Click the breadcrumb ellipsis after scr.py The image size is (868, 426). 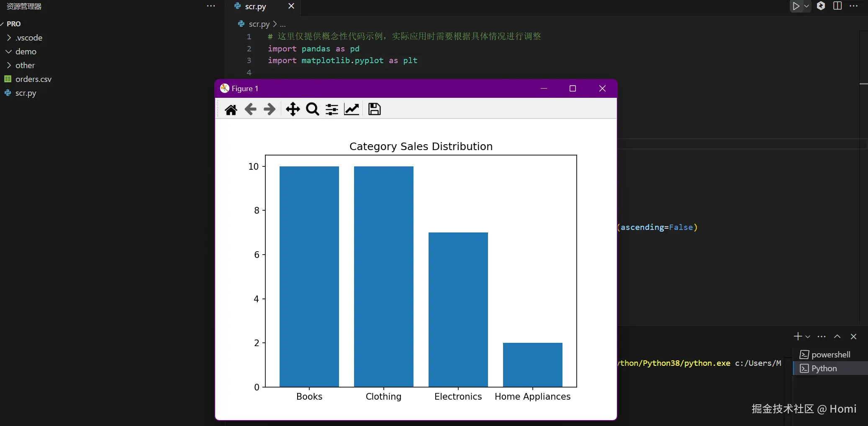point(283,24)
